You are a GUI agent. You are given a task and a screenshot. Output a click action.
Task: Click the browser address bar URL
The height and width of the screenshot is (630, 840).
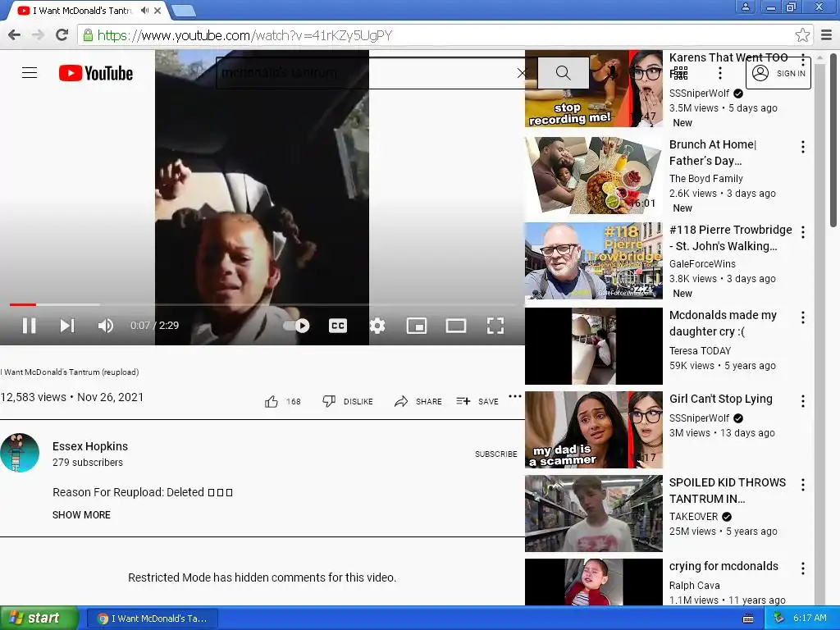click(x=244, y=35)
